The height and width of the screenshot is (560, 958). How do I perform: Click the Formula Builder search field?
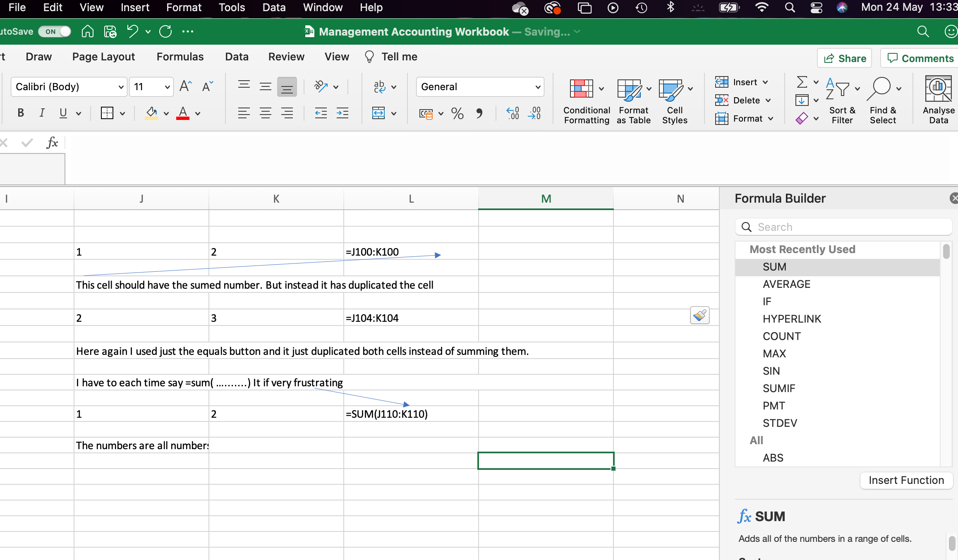(x=844, y=227)
